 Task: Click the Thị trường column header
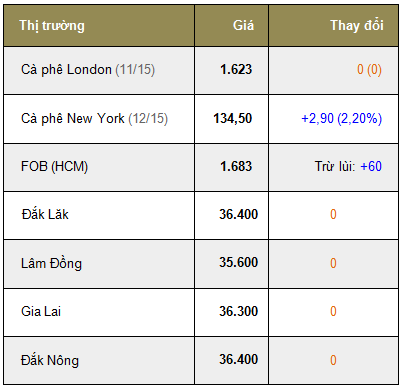52,26
